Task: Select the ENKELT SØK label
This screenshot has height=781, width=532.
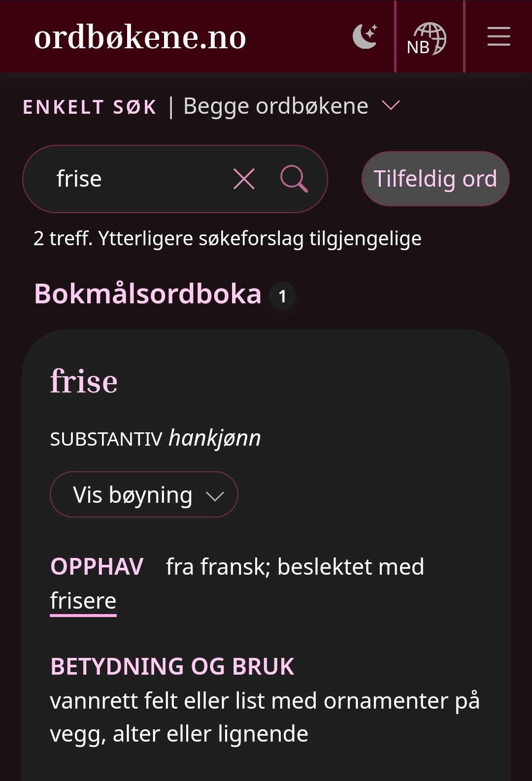Action: pyautogui.click(x=90, y=107)
